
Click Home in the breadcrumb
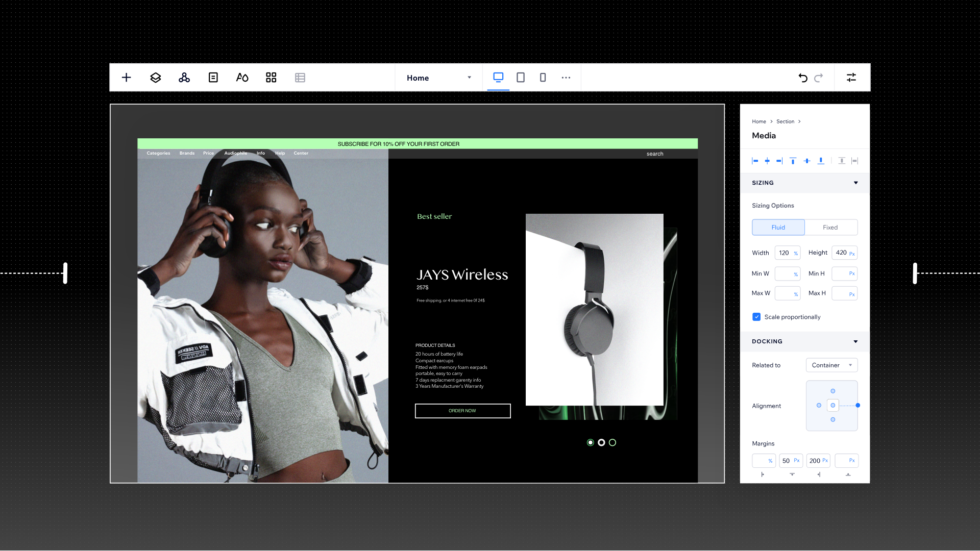[759, 121]
